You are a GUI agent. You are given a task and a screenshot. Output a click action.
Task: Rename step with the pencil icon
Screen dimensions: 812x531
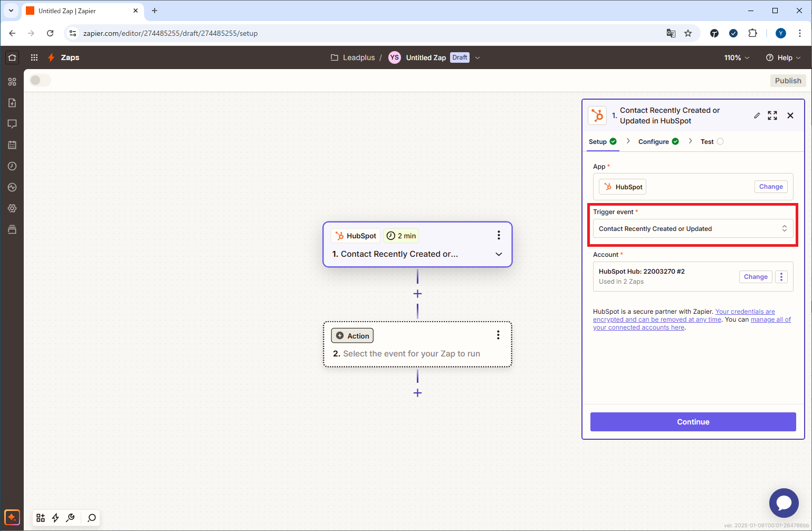(x=757, y=115)
